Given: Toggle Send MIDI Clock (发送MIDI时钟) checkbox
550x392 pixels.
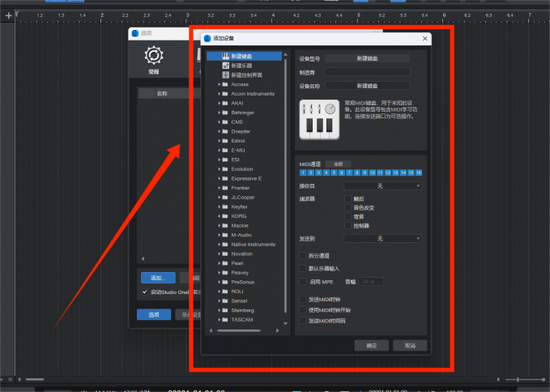Looking at the screenshot, I should 302,300.
